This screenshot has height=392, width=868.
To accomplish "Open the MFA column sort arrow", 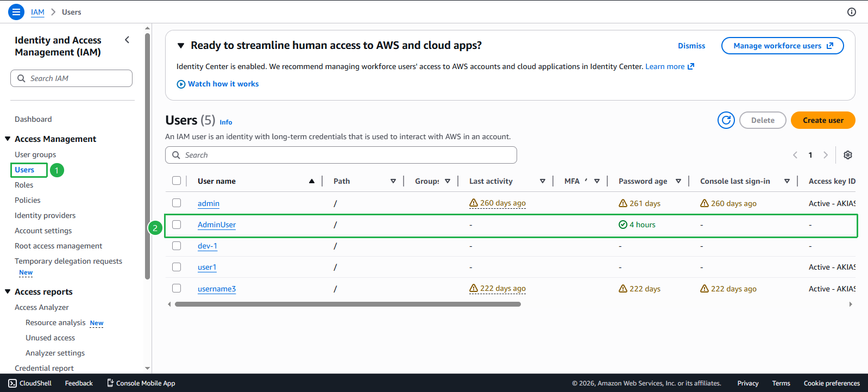I will point(597,181).
